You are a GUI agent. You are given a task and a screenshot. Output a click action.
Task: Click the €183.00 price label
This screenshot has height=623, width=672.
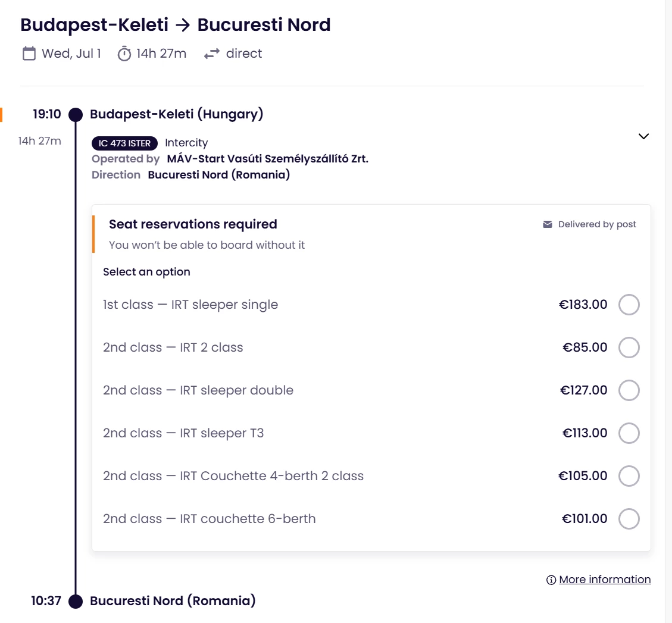(x=583, y=305)
